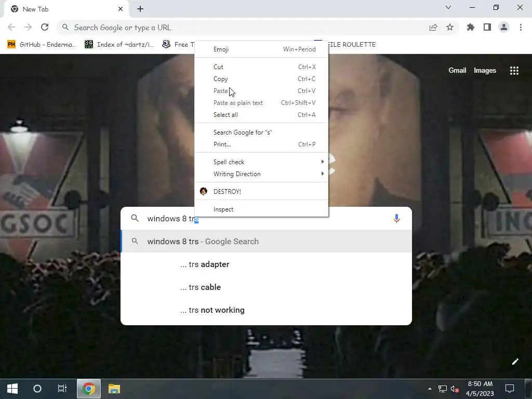Image resolution: width=532 pixels, height=399 pixels.
Task: Open the Action Center notifications icon
Action: 510,389
